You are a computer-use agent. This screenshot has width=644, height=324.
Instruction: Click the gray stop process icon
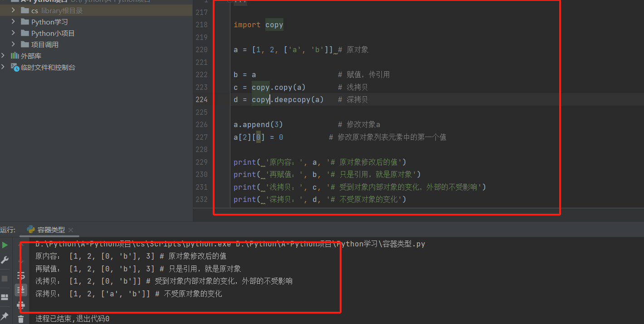[5, 279]
